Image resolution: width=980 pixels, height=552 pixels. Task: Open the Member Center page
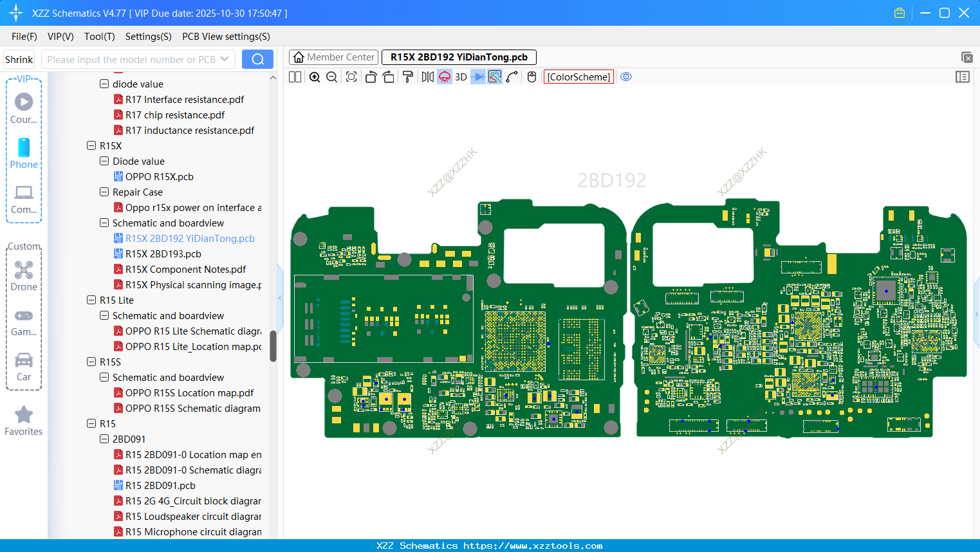point(333,57)
